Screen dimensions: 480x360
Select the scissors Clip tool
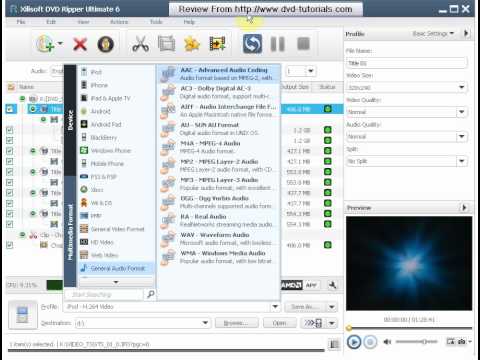pos(141,44)
